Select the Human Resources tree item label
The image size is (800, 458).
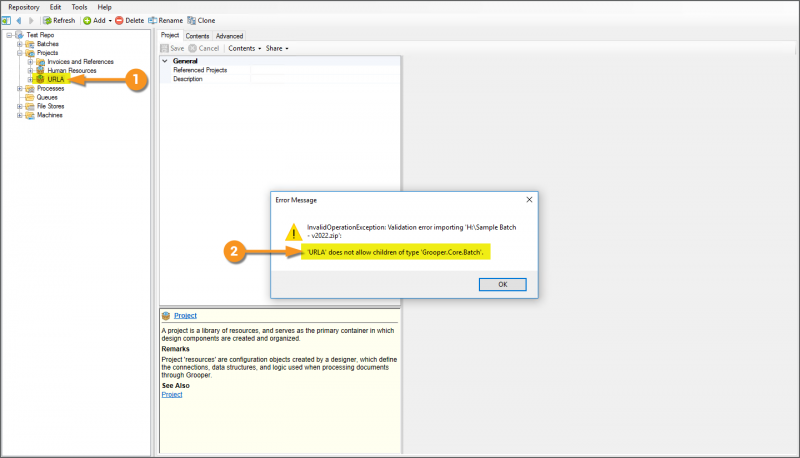pos(72,70)
